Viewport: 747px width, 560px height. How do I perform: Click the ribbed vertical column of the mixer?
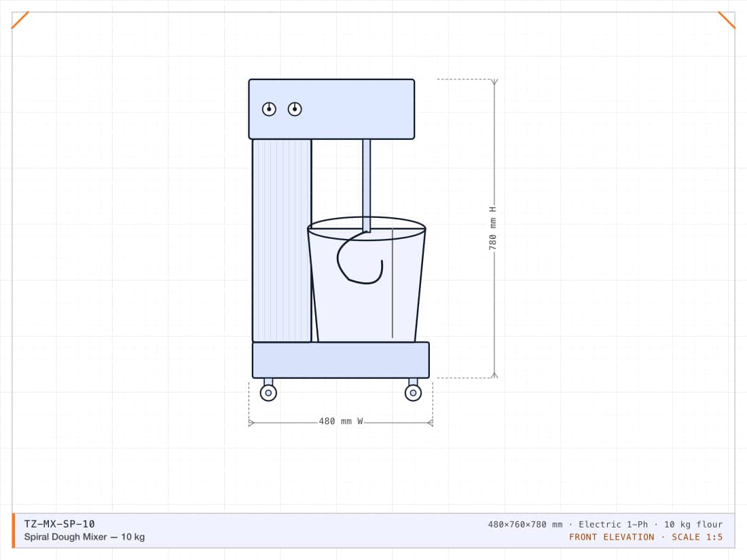pyautogui.click(x=282, y=240)
